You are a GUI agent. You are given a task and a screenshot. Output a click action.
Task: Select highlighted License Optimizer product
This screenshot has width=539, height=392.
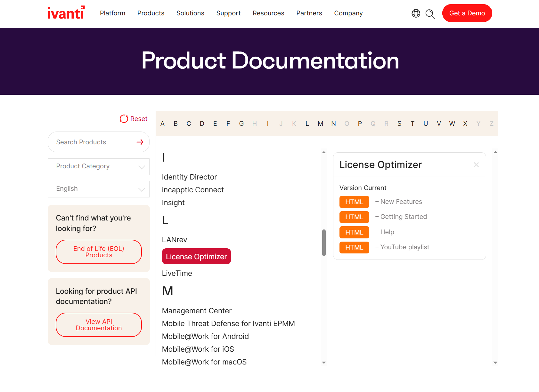[196, 256]
